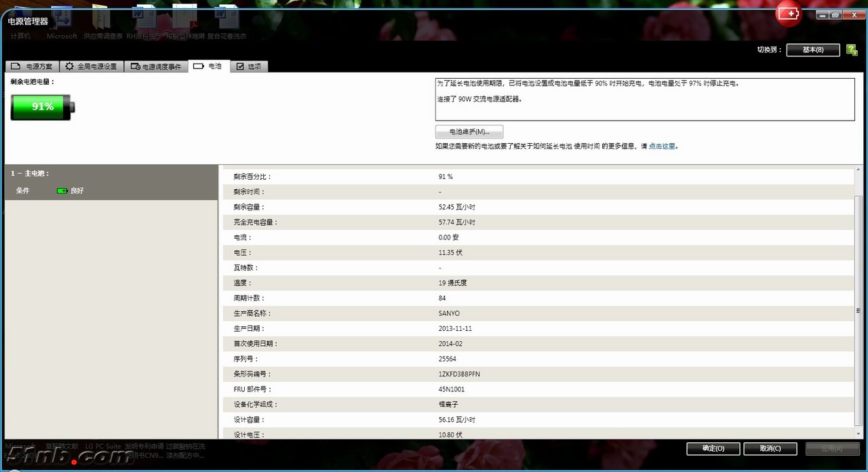868x472 pixels.
Task: Go to the 选项 tab
Action: click(x=248, y=66)
